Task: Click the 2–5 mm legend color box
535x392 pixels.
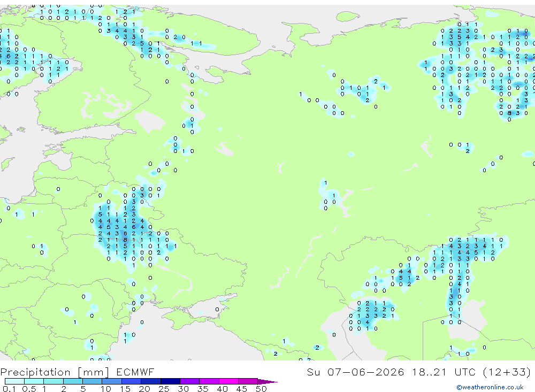Action: click(x=73, y=381)
